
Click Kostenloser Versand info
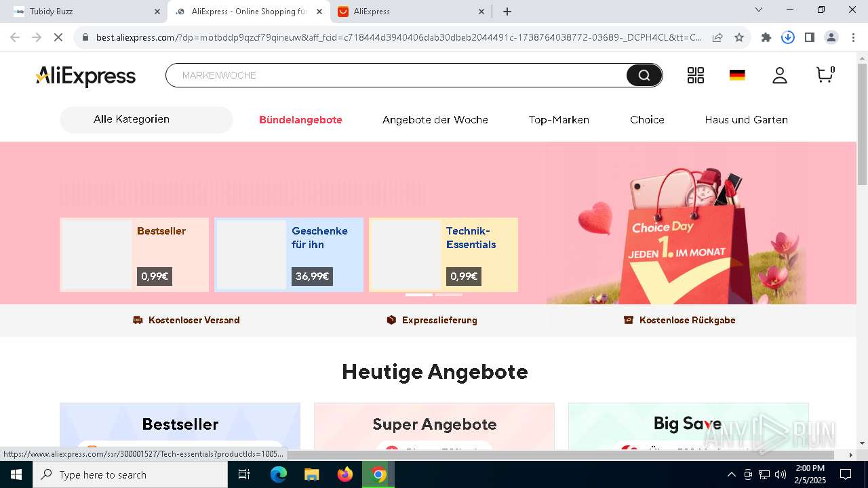[x=186, y=320]
